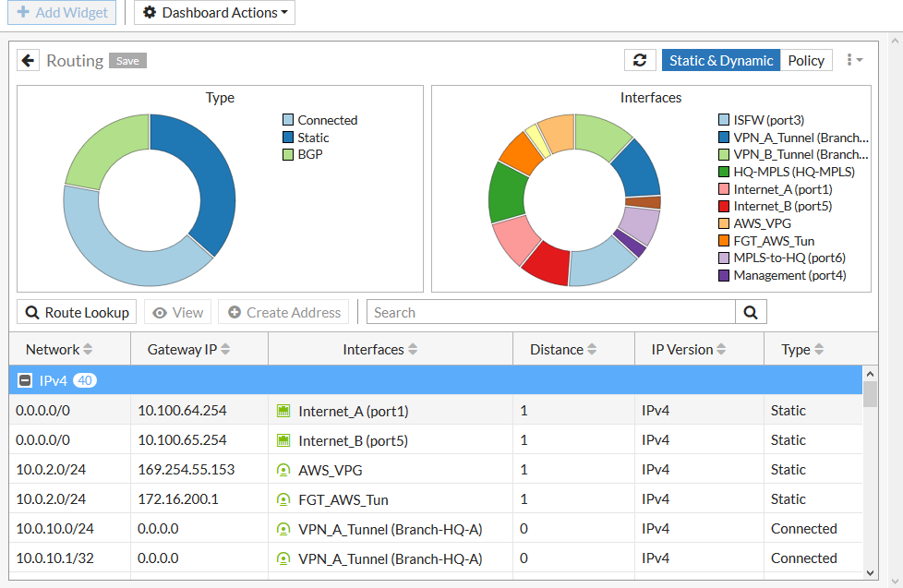
Task: Click the Create Address button
Action: pos(283,311)
